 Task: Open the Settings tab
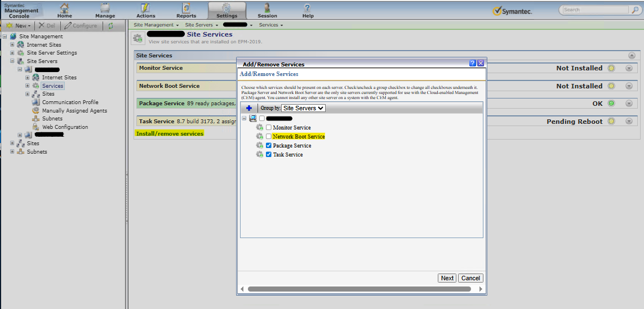(226, 10)
